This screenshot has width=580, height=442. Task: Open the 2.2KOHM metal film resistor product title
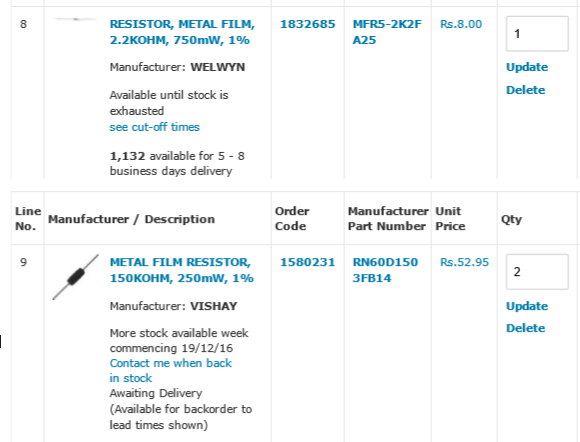pos(182,32)
